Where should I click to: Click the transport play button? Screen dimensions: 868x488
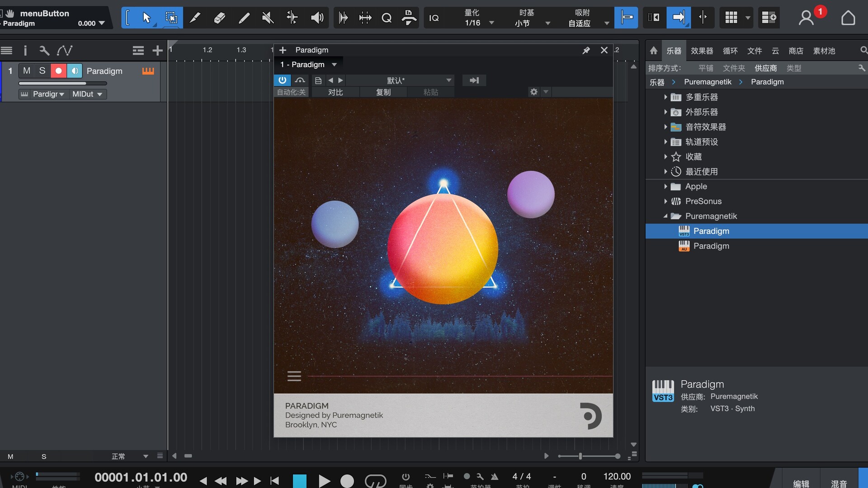(324, 481)
